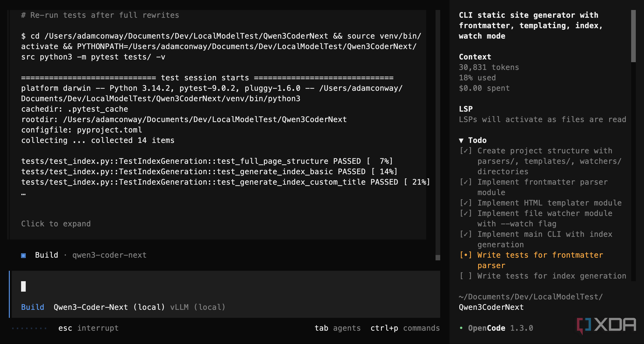Screen dimensions: 644x344
Task: Click the '30,831 tokens' context value
Action: 489,67
